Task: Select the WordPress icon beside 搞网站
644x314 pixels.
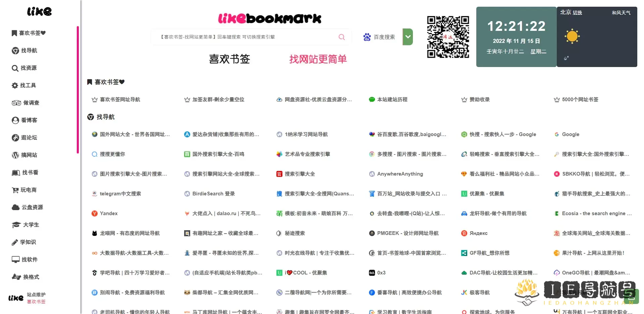Action: coord(15,155)
